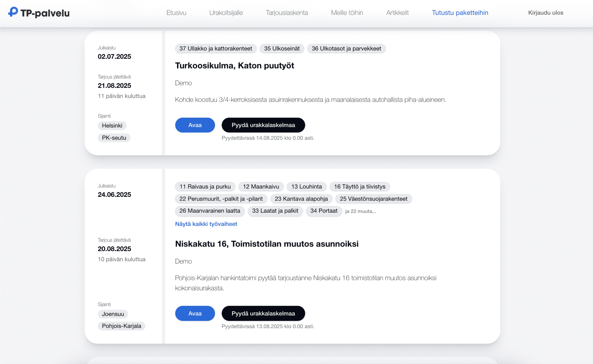Select the "37 Ullakko ja kattorakenteet" tag
593x364 pixels.
pyautogui.click(x=215, y=48)
